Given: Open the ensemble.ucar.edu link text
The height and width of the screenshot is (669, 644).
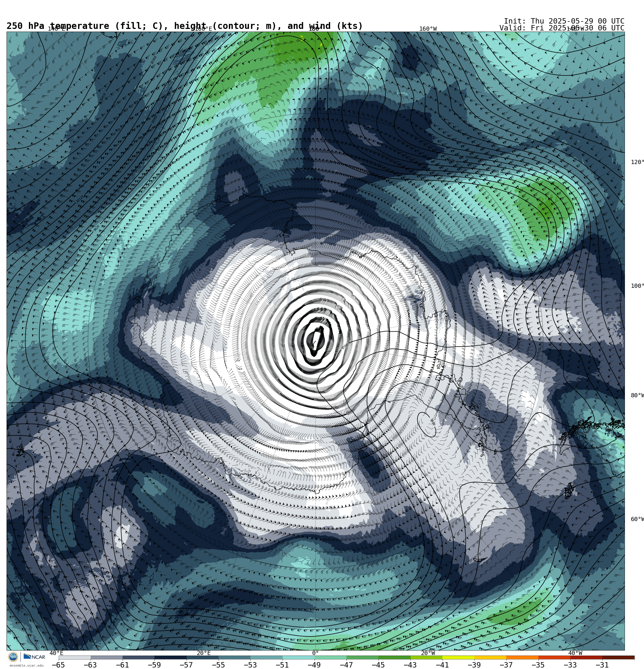Looking at the screenshot, I should 26,665.
